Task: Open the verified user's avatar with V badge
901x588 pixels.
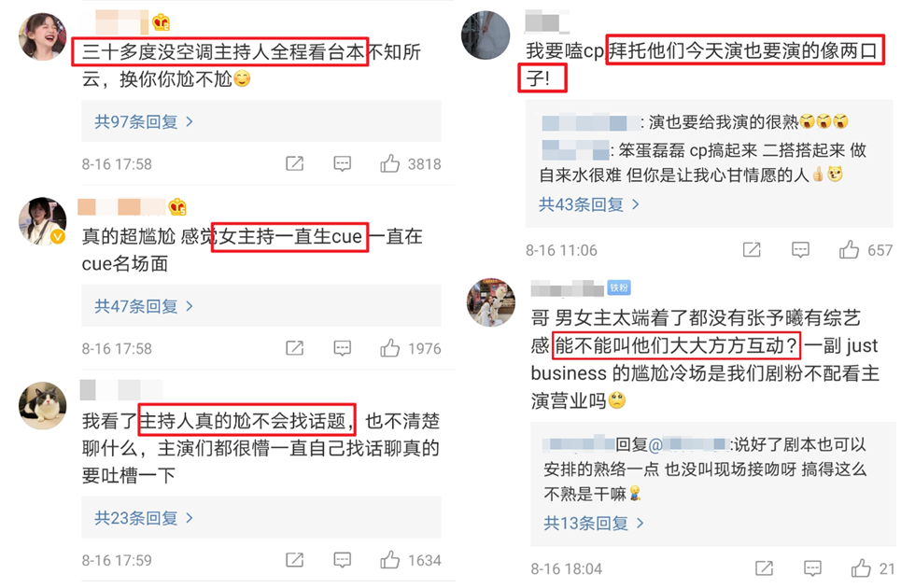Action: click(43, 221)
